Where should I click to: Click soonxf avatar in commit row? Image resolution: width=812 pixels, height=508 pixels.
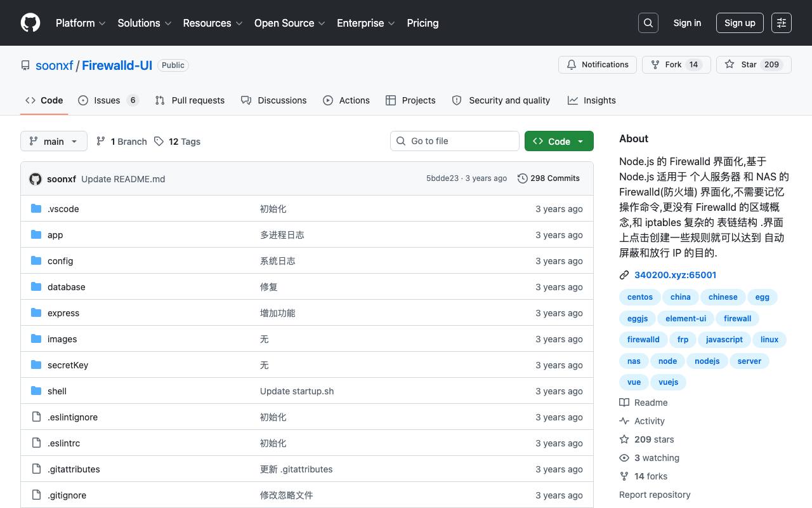click(36, 179)
